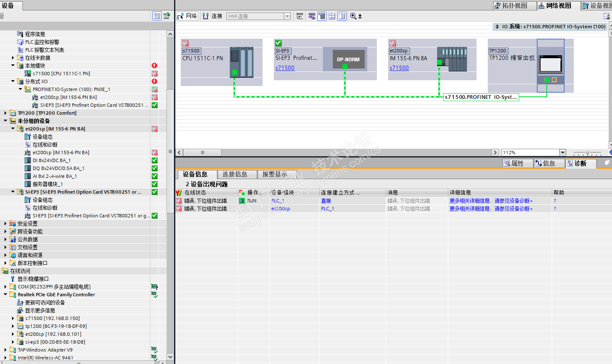The width and height of the screenshot is (612, 364).
Task: Click the horizontal scrollbar thumb in network view
Action: click(202, 152)
